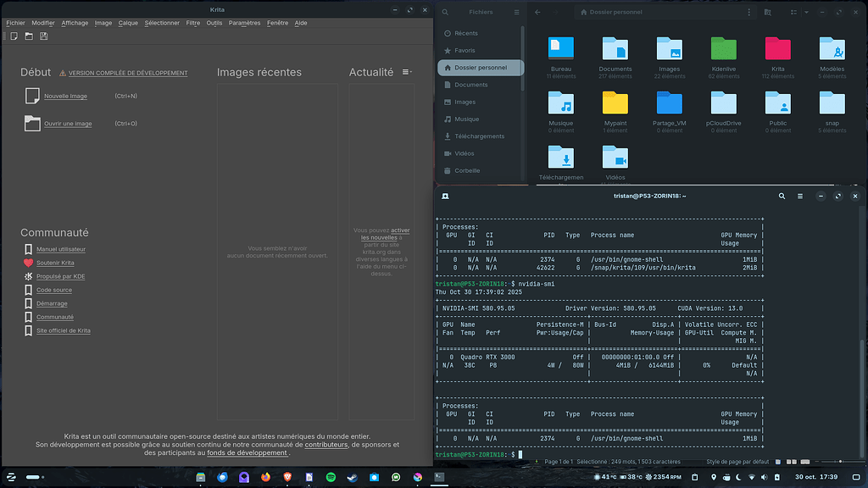Click the Firefox icon in the taskbar

(x=266, y=478)
